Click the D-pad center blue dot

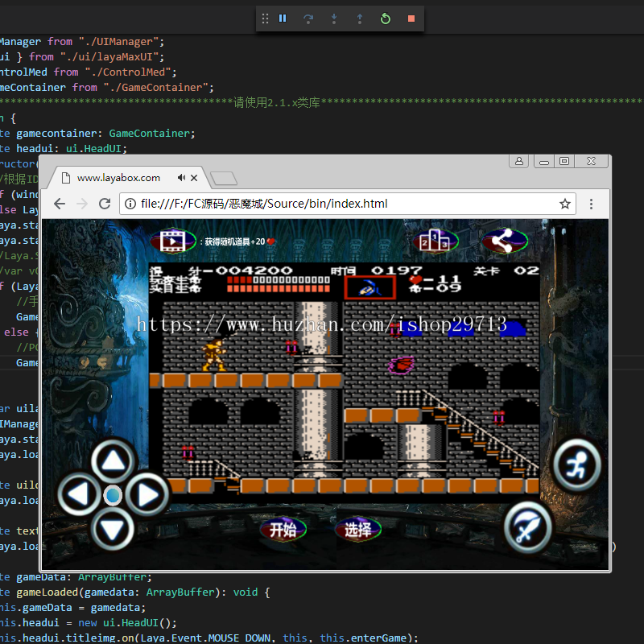click(x=113, y=495)
